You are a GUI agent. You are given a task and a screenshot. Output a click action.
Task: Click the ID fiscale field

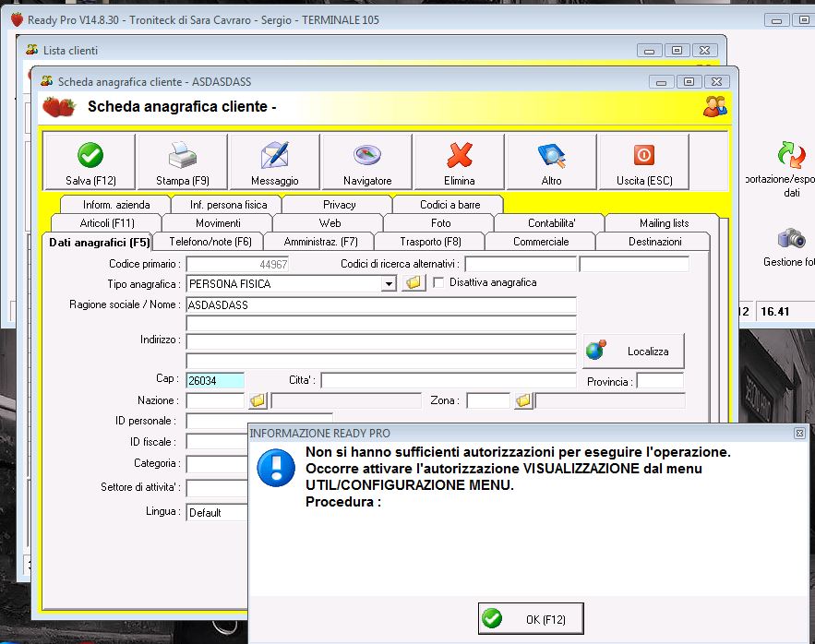click(217, 442)
